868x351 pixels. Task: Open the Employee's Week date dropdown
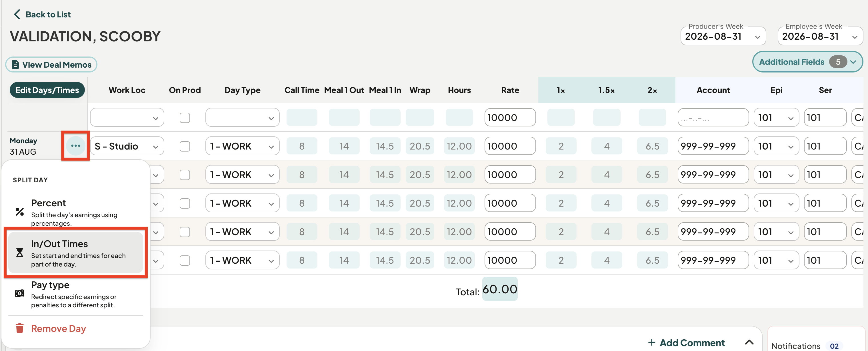point(820,36)
